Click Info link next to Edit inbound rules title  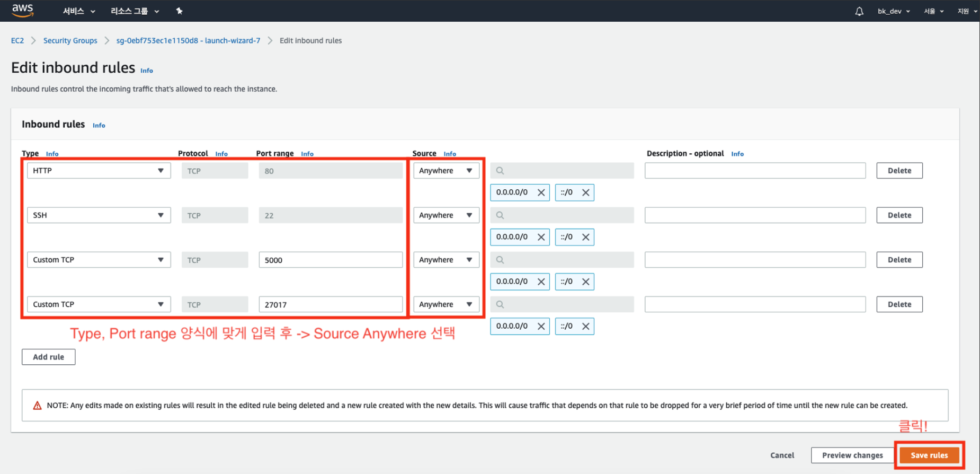tap(147, 71)
